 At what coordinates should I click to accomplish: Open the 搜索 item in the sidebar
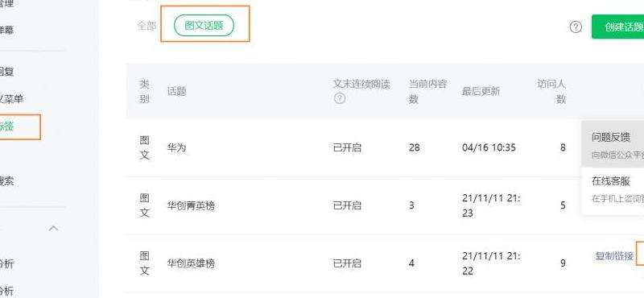(7, 181)
